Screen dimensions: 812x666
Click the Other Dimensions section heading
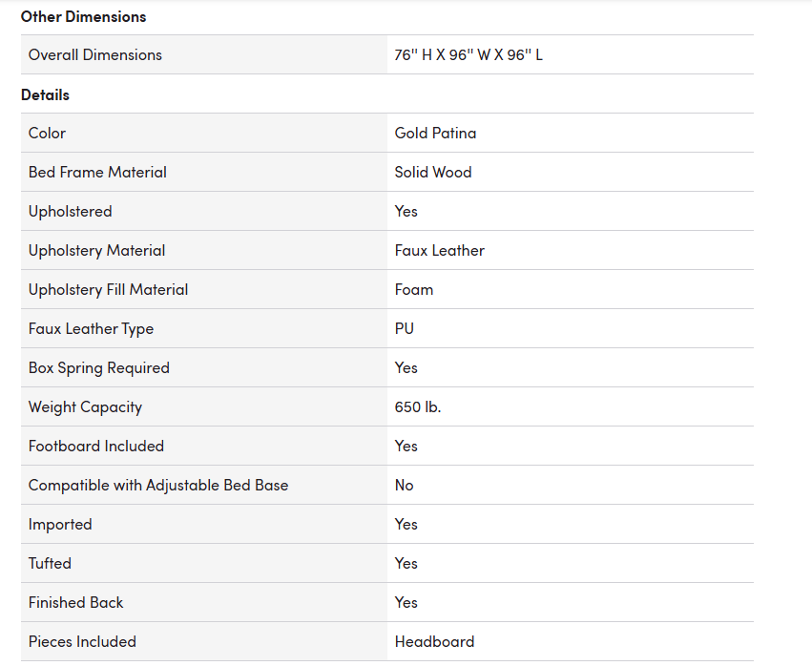(83, 16)
